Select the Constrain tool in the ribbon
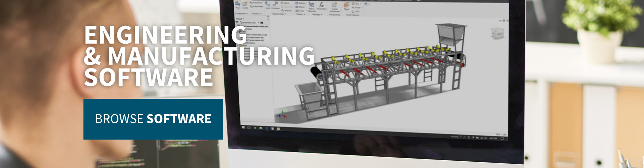This screenshot has width=644, height=168. [275, 5]
